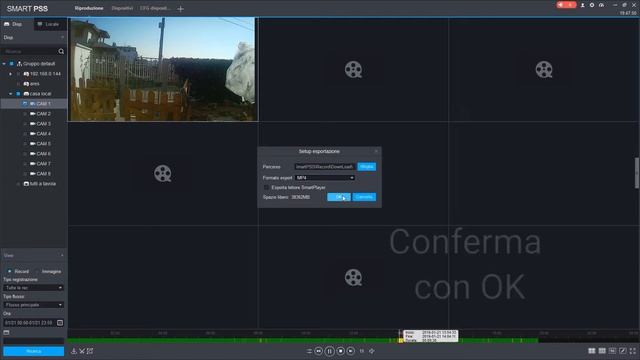Click the playback speed indicator
Viewport: 640px width, 360px height.
tap(362, 351)
